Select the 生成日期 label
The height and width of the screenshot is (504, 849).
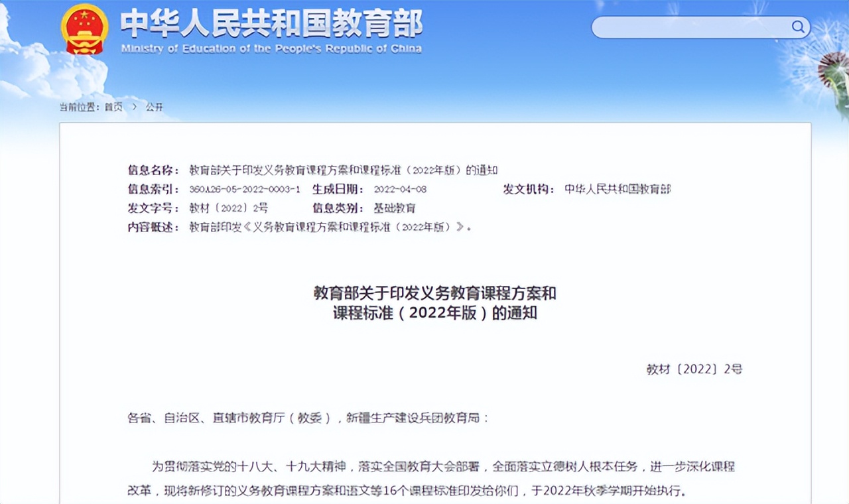(338, 190)
